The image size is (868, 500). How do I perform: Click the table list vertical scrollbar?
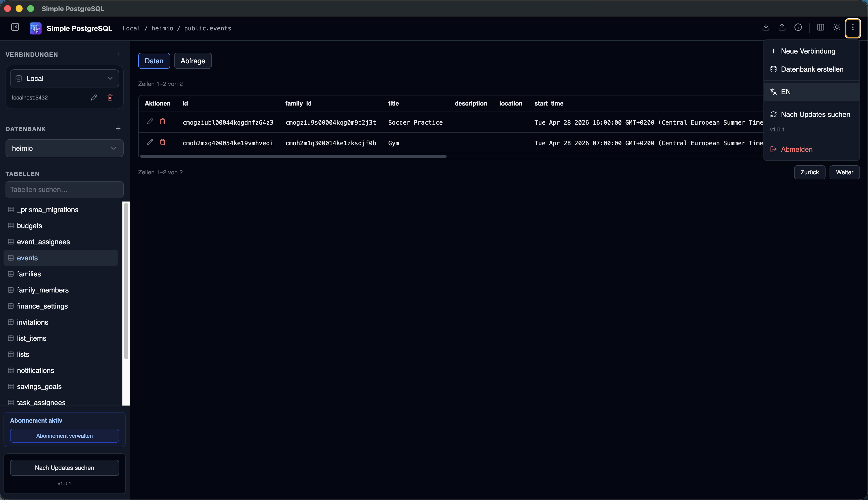126,281
